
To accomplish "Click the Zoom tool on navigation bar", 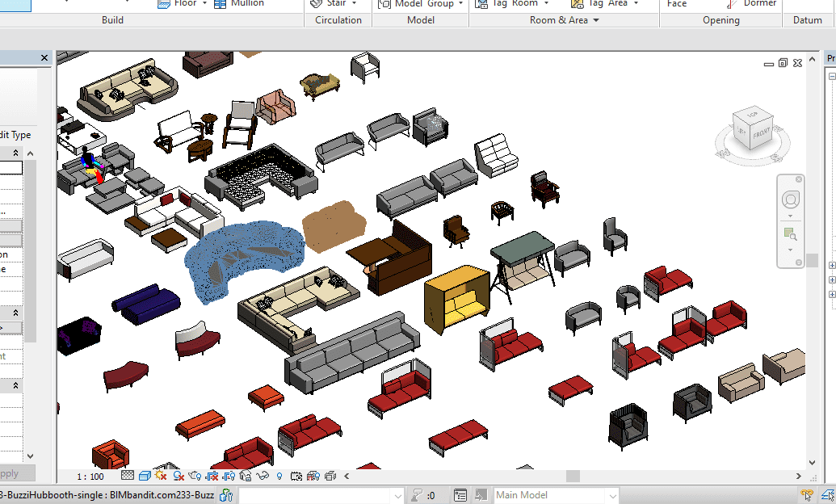I will point(790,234).
